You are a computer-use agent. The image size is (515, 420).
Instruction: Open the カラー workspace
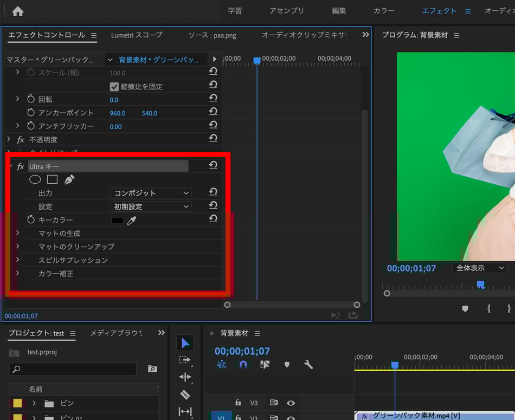[x=384, y=11]
